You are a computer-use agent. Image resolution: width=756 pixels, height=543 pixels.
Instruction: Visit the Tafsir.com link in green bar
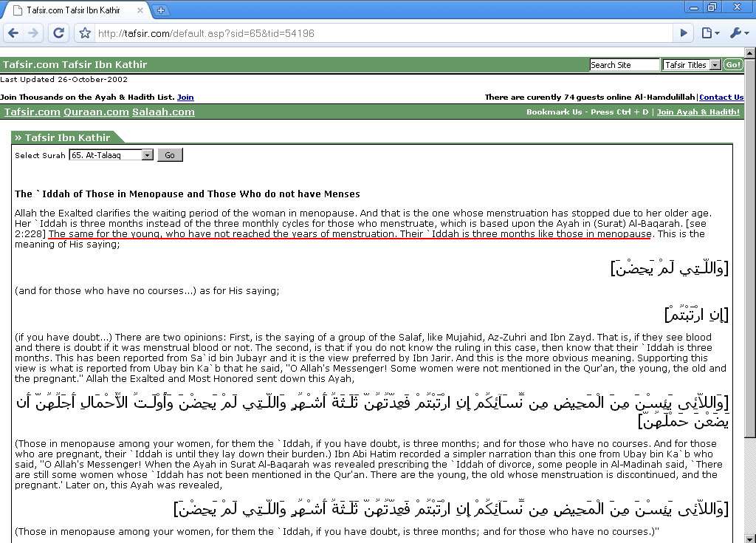pyautogui.click(x=32, y=112)
